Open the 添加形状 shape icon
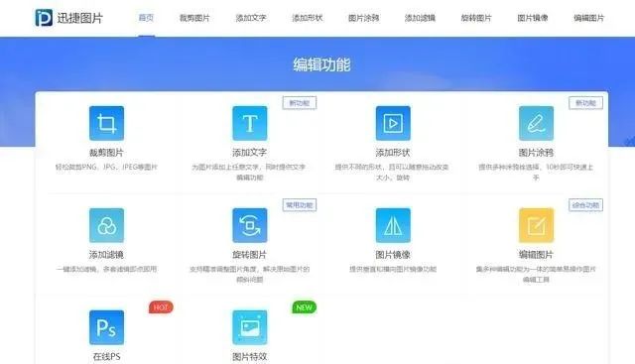The image size is (635, 364). coord(393,123)
